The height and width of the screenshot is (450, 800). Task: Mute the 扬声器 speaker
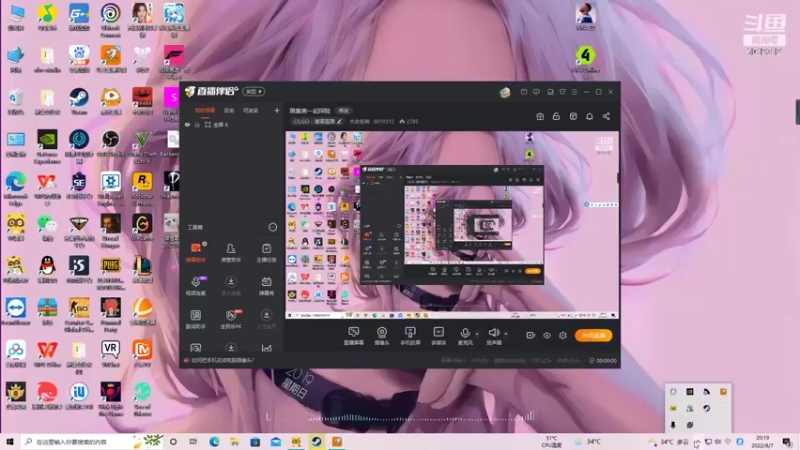[x=493, y=336]
